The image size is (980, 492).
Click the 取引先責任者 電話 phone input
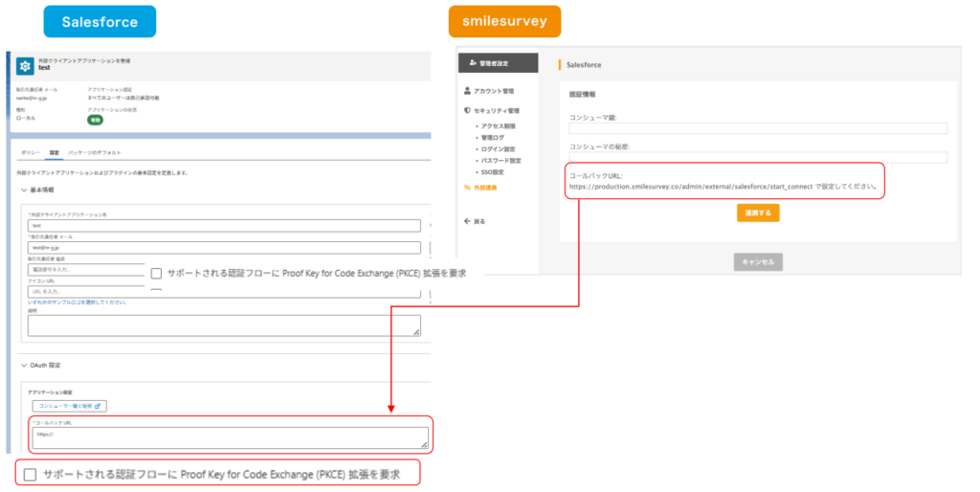click(87, 269)
